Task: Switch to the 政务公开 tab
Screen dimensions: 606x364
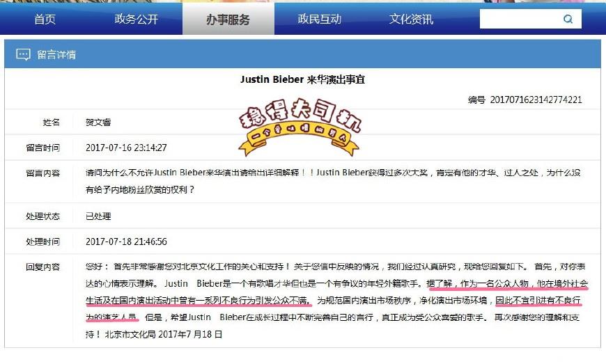Action: pyautogui.click(x=137, y=19)
